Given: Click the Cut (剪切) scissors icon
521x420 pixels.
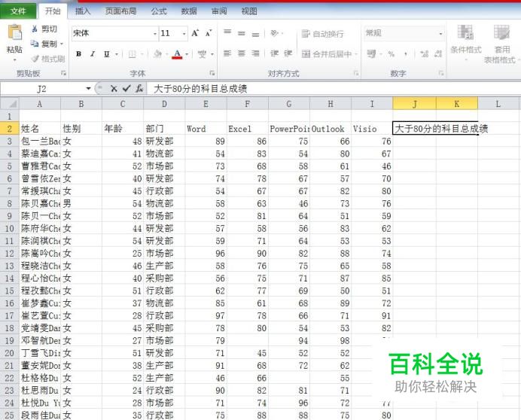Looking at the screenshot, I should tap(35, 29).
